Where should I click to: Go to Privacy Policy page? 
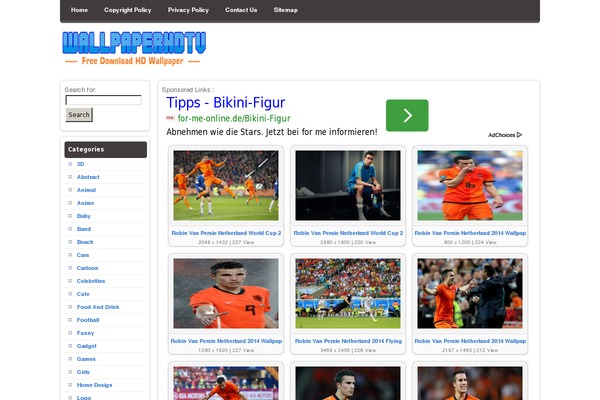coord(188,10)
